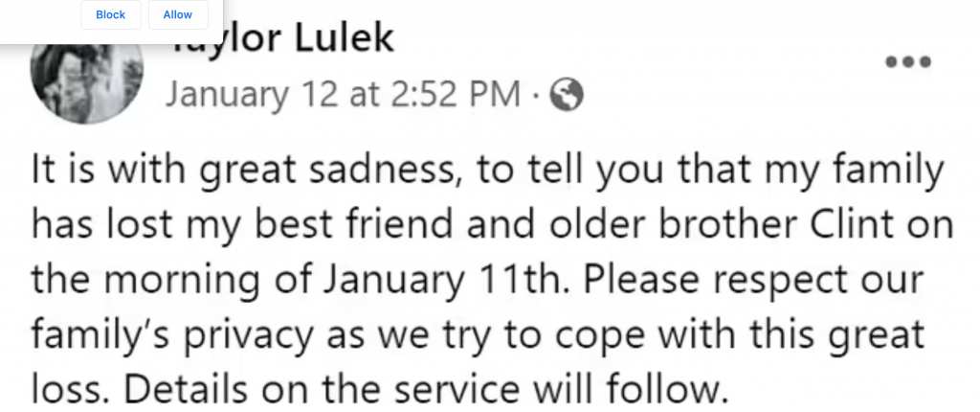Click the globe public audience icon

(567, 95)
